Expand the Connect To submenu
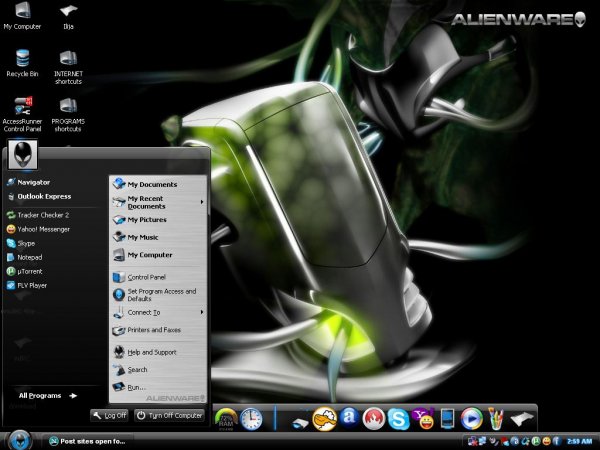600x450 pixels. [158, 312]
